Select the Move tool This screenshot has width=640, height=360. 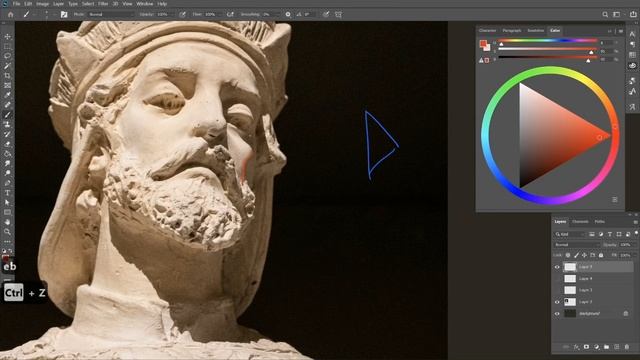(7, 37)
